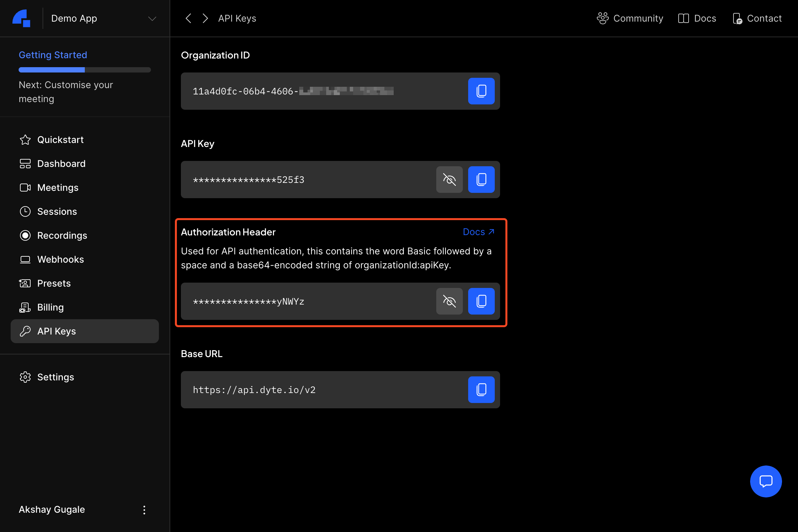Navigate to Webhooks via sidebar icon
The image size is (798, 532).
(x=25, y=259)
